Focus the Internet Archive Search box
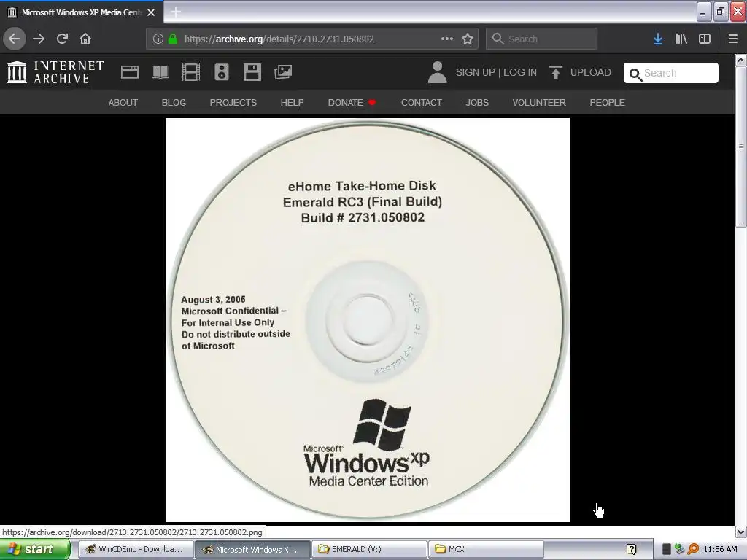This screenshot has height=560, width=747. coord(671,73)
